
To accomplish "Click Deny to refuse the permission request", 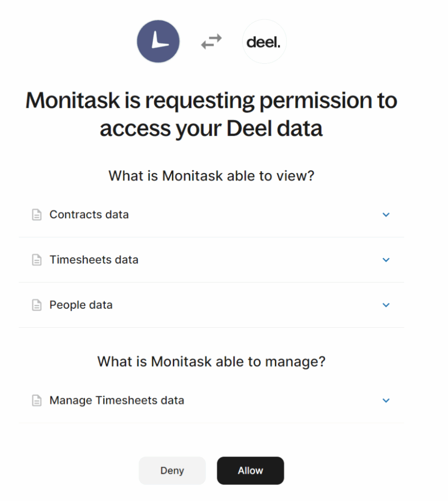I will [172, 470].
